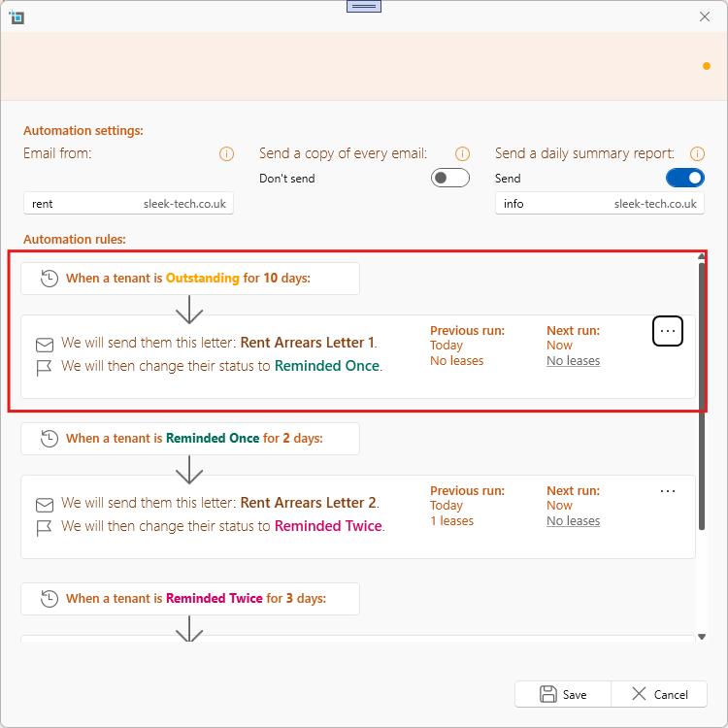Click the clock icon on Reminded Twice rule
The image size is (728, 728).
(x=50, y=599)
